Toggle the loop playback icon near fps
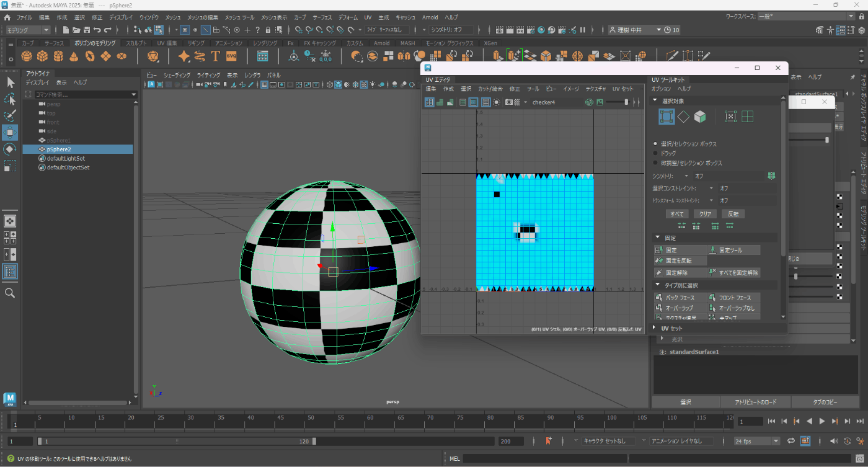 click(x=791, y=440)
